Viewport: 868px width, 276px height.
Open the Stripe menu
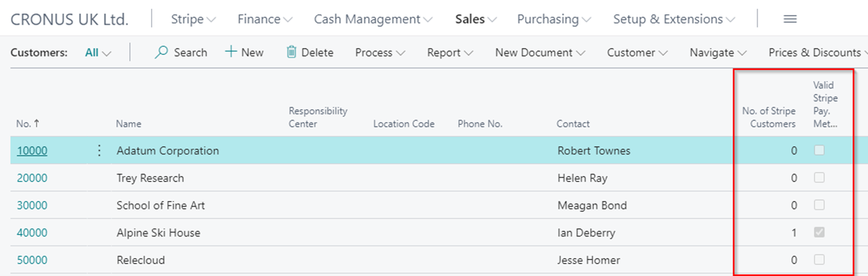click(193, 20)
